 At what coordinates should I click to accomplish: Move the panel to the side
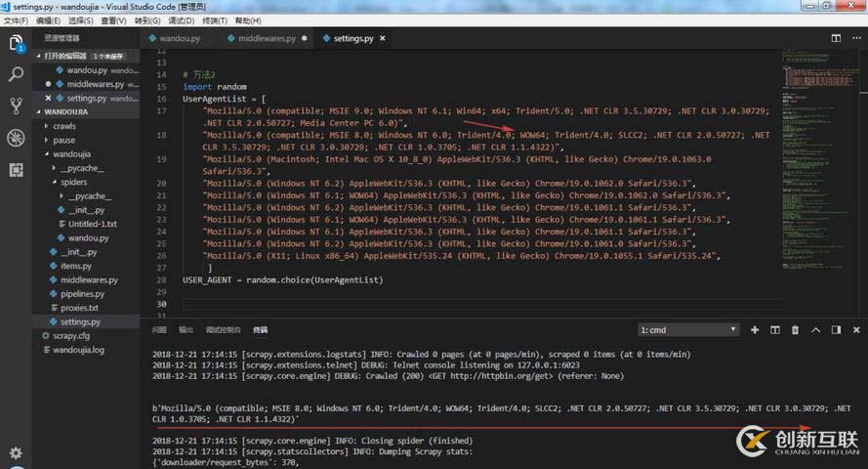(x=836, y=330)
